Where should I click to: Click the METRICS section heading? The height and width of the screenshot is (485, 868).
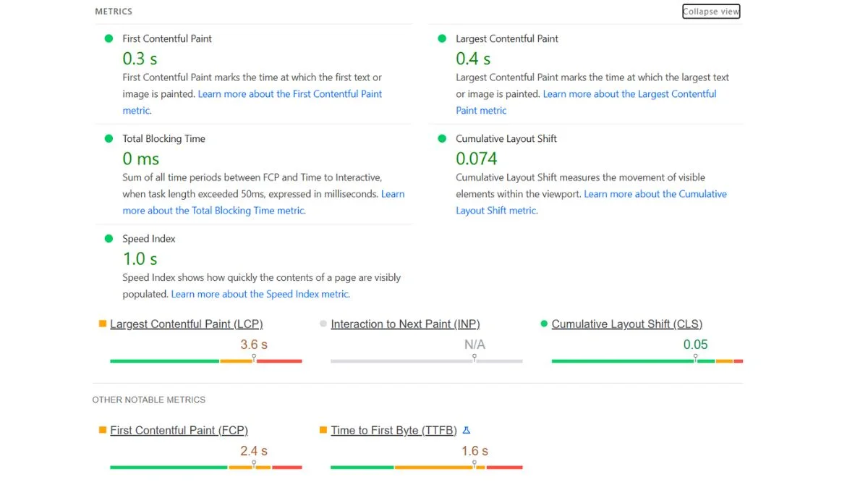click(x=114, y=12)
